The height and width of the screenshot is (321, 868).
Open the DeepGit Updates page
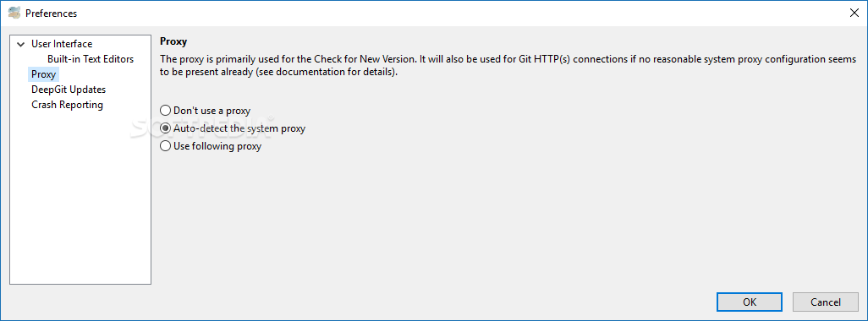coord(68,90)
